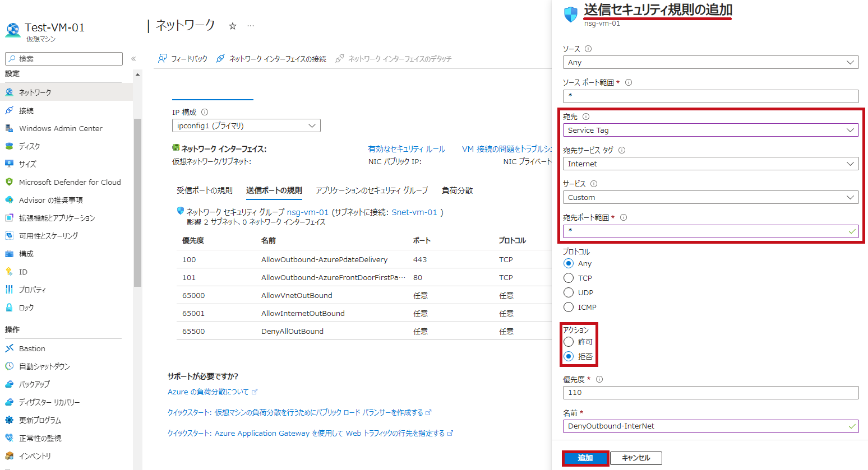
Task: Switch to 負荷分散 tab
Action: 458,190
